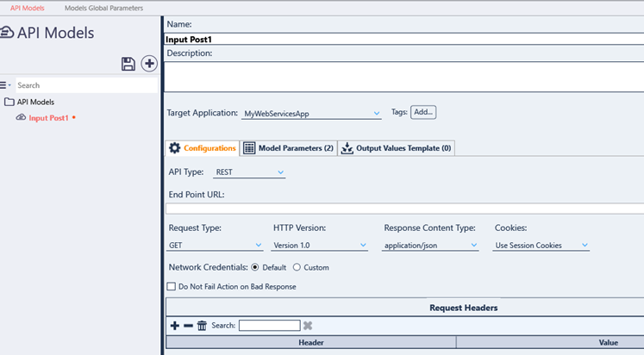Image resolution: width=644 pixels, height=355 pixels.
Task: Click inside the Description text box
Action: (404, 77)
